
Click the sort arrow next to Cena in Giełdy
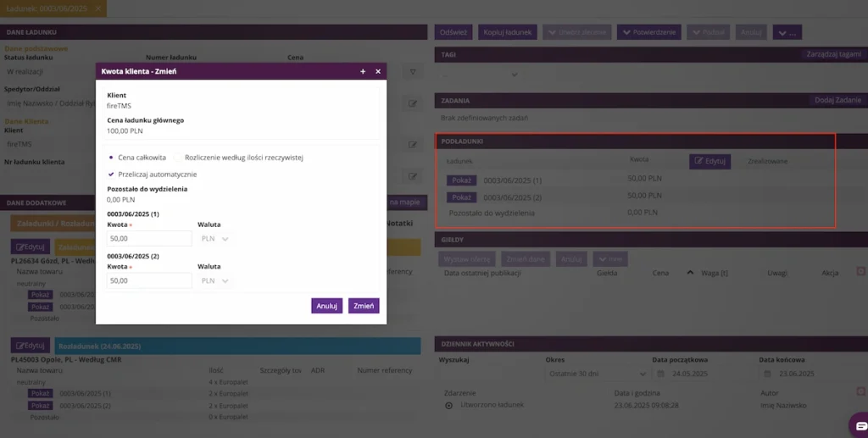tap(690, 273)
